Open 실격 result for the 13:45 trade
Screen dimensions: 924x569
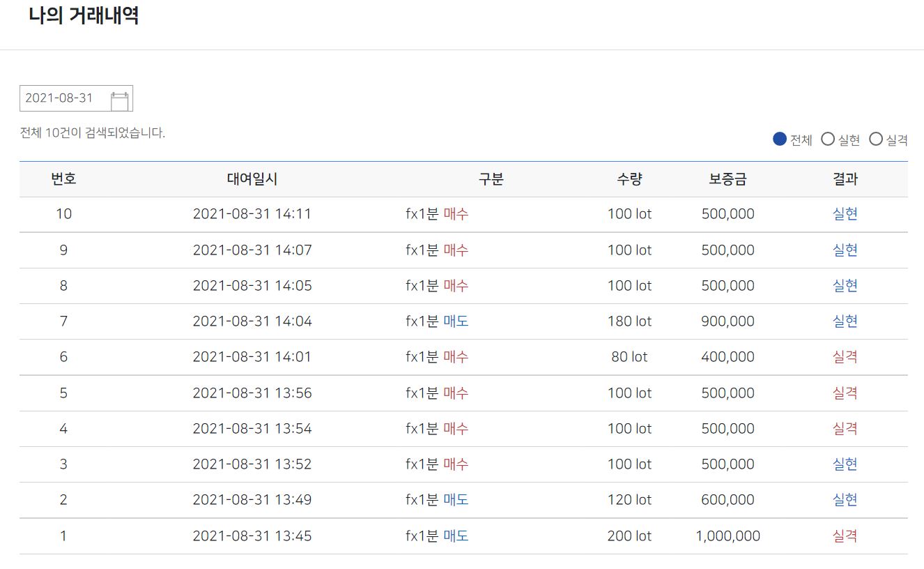[845, 536]
